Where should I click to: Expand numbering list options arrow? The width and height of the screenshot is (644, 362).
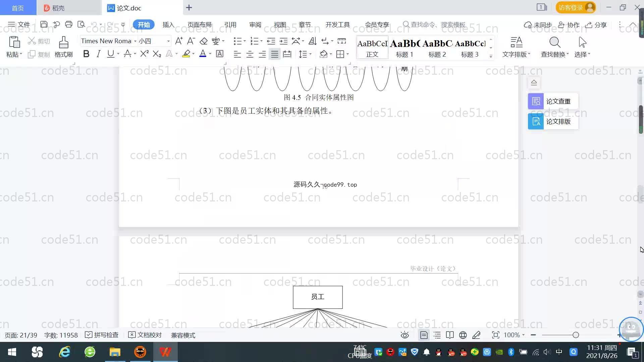(x=261, y=41)
